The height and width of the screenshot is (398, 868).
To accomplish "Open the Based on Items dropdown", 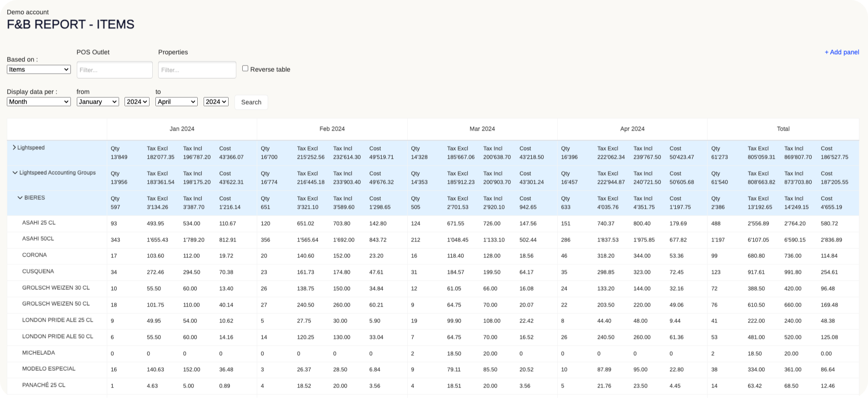I will pos(39,70).
